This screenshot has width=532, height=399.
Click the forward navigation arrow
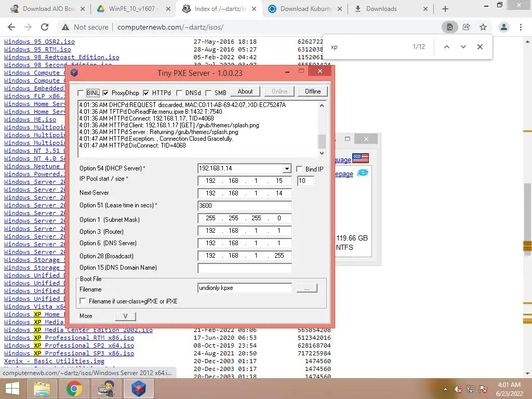(28, 27)
